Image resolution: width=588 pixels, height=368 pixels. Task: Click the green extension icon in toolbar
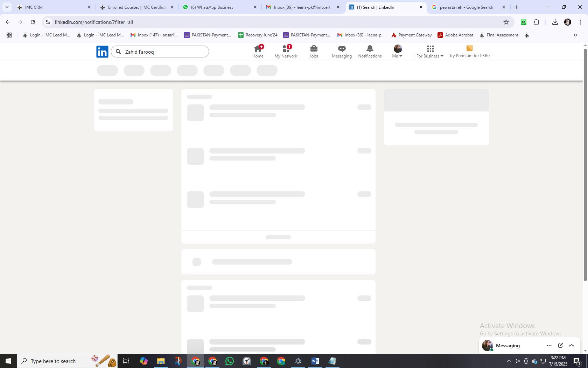click(524, 22)
